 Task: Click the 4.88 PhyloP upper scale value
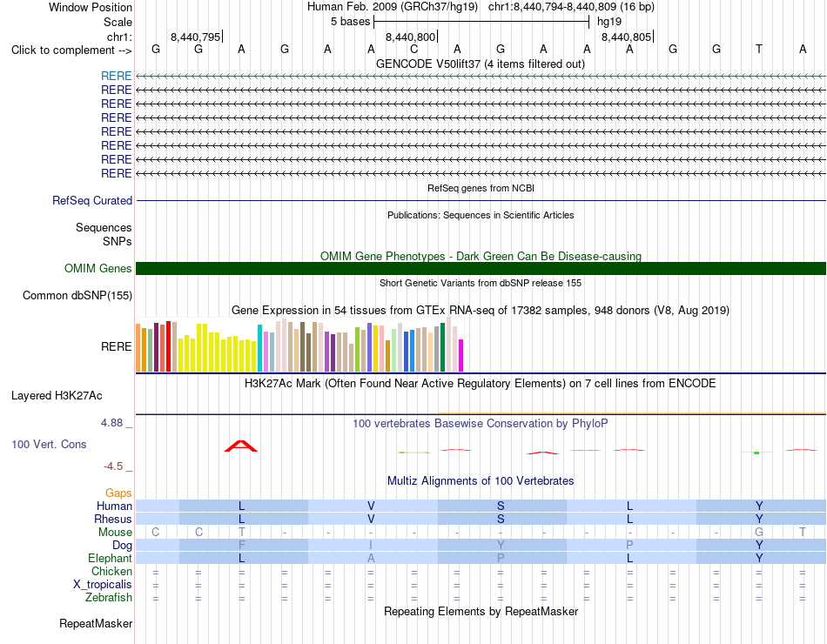tap(111, 422)
